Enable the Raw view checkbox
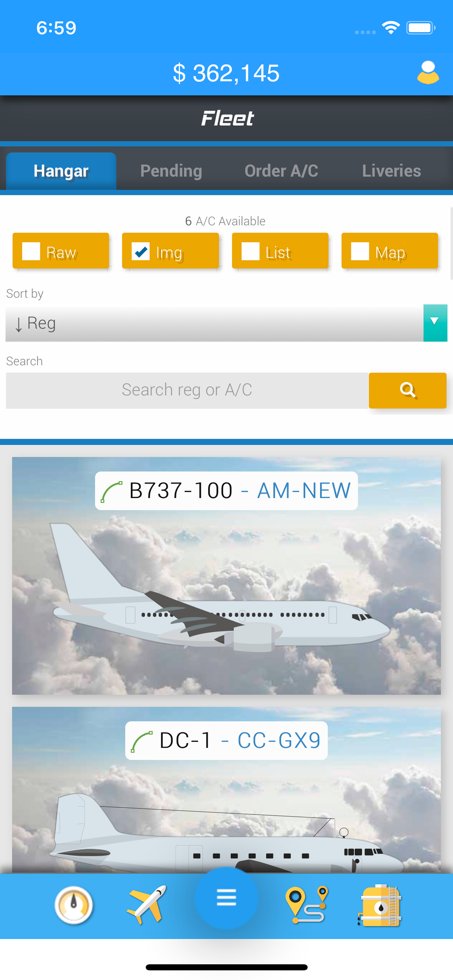 [31, 251]
